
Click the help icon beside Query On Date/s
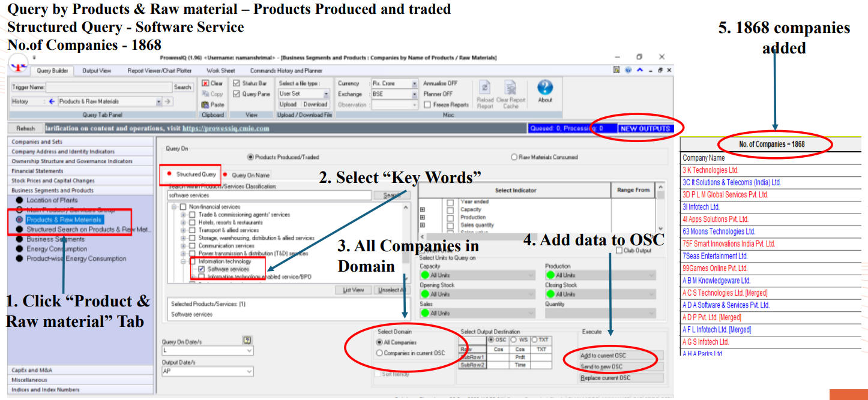(247, 340)
